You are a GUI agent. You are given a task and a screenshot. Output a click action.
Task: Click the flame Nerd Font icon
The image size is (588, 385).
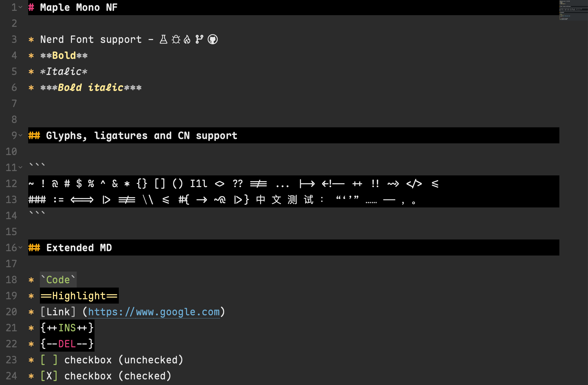187,39
